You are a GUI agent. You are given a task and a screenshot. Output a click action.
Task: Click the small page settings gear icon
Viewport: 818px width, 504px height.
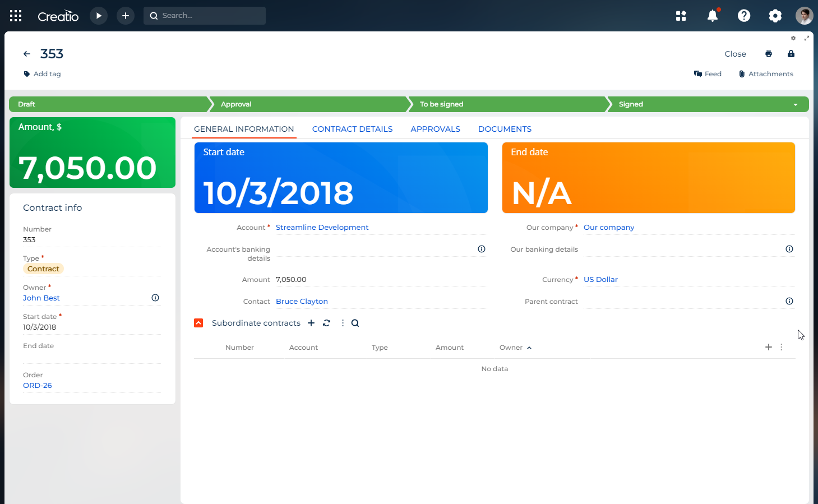pos(793,38)
